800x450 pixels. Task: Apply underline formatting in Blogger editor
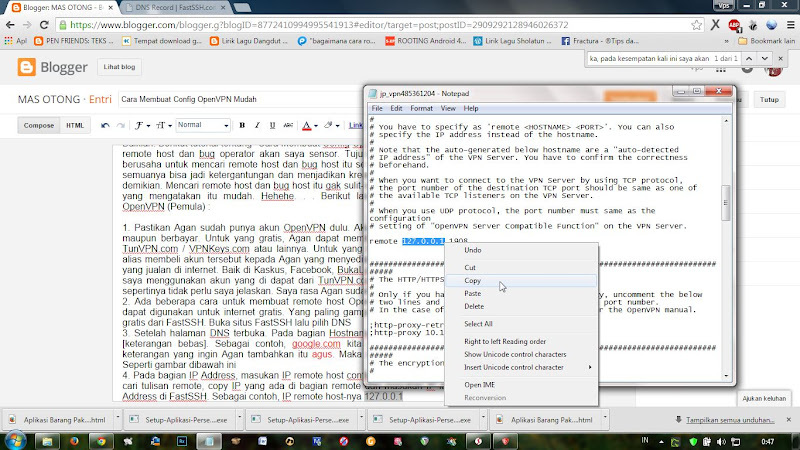(272, 125)
